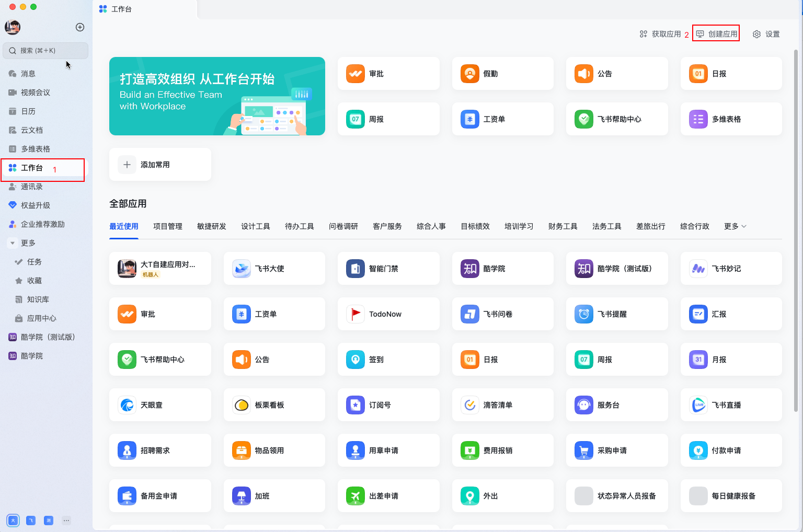Image resolution: width=803 pixels, height=532 pixels.
Task: Collapse the 更多 section in sidebar
Action: [13, 243]
